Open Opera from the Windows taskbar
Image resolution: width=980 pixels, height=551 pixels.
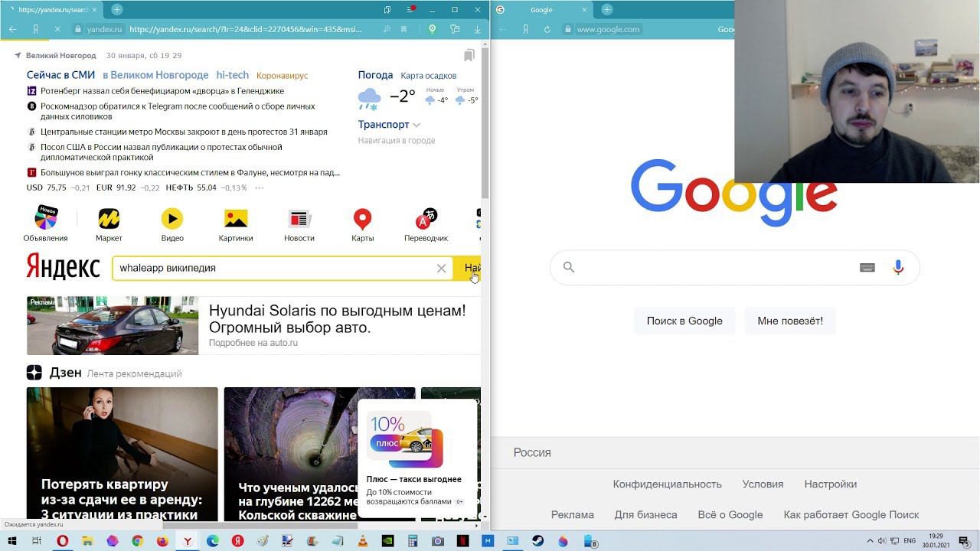point(63,541)
